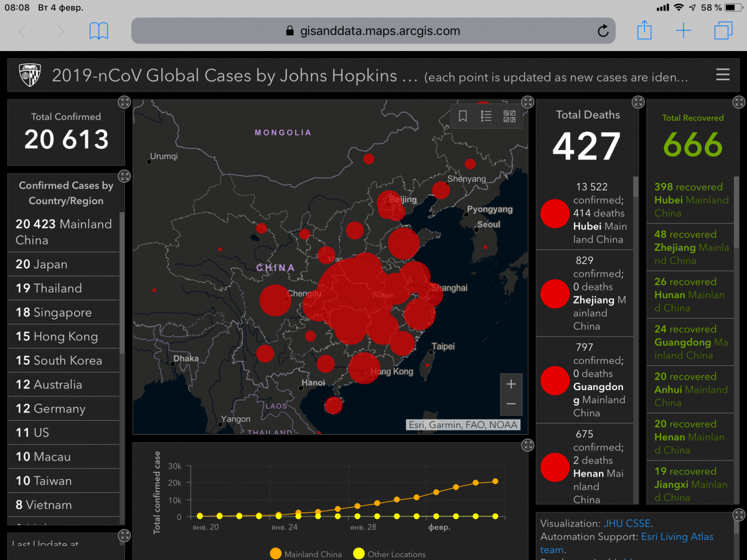Select 26 recovered Hunan entry
The height and width of the screenshot is (560, 747).
point(690,294)
